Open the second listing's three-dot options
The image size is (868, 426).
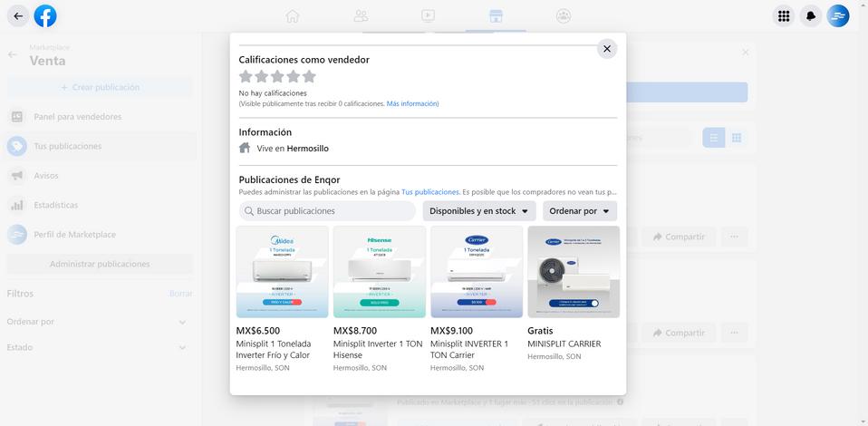(734, 333)
